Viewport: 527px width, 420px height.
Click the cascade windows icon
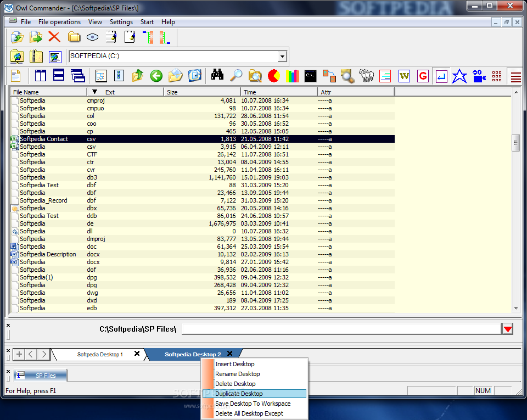(78, 76)
